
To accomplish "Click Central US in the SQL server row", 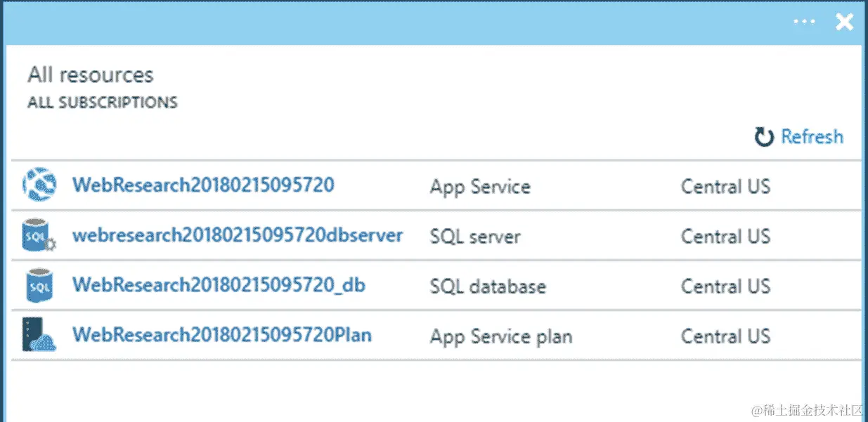I will (x=725, y=236).
